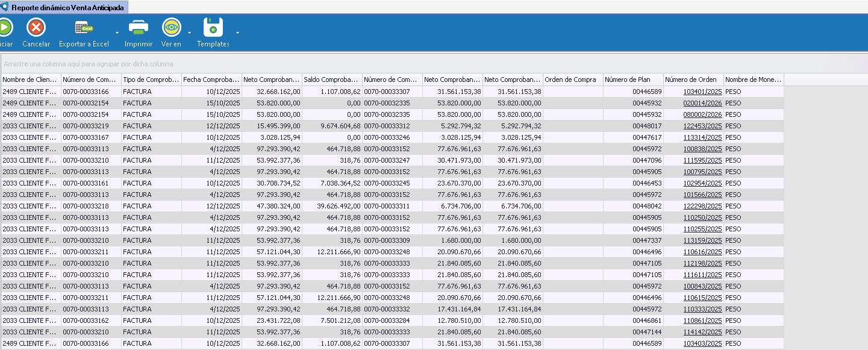Sort by the Saldo Comprobante column header
Screen dimensions: 868x350
(332, 80)
